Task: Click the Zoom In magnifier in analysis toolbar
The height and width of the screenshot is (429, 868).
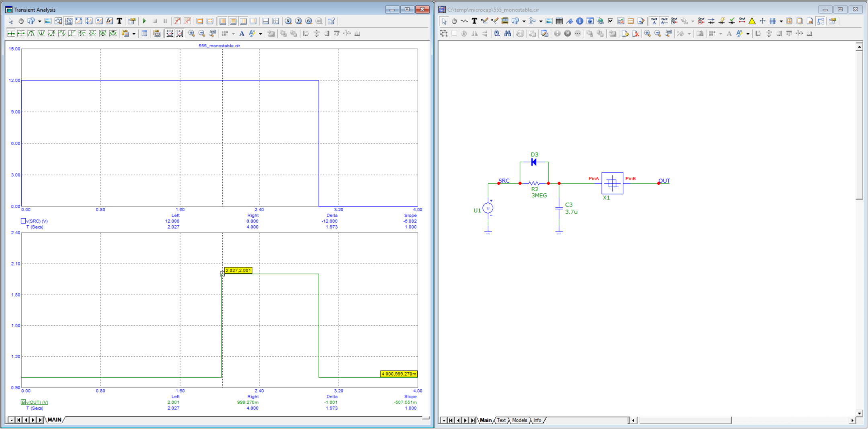Action: 192,34
